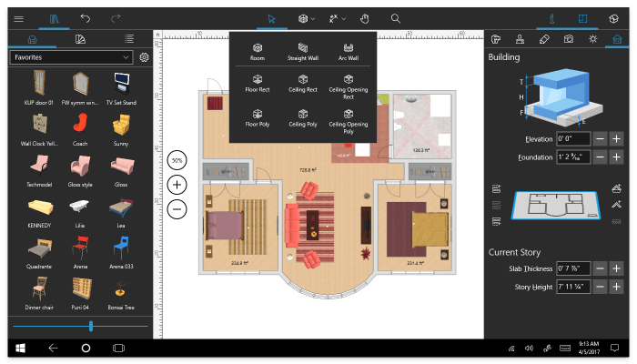637x364 pixels.
Task: Open the search magnifier tool
Action: pyautogui.click(x=395, y=19)
